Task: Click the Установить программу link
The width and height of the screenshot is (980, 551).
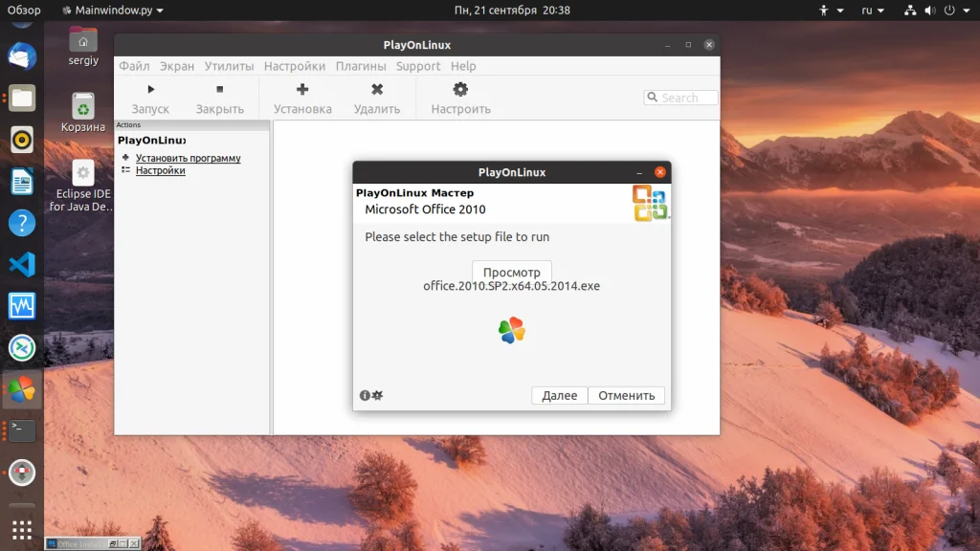Action: tap(189, 158)
